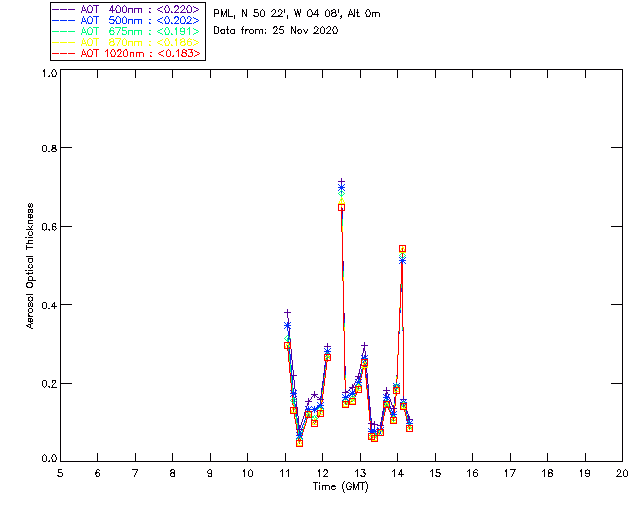Click the 1.0 y-axis tick label
The width and height of the screenshot is (640, 512).
point(49,73)
